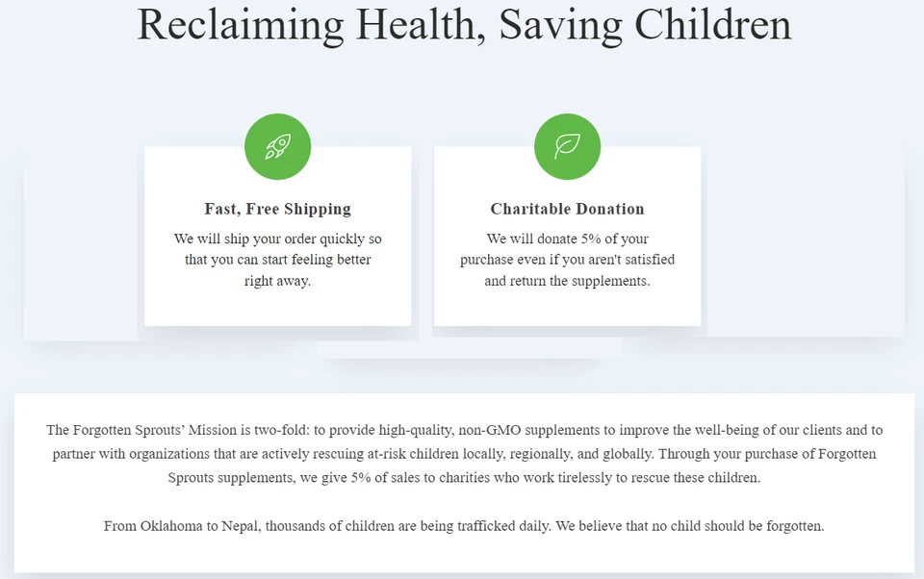This screenshot has width=924, height=579.
Task: Click 'that you can start feeling better' line
Action: (277, 260)
